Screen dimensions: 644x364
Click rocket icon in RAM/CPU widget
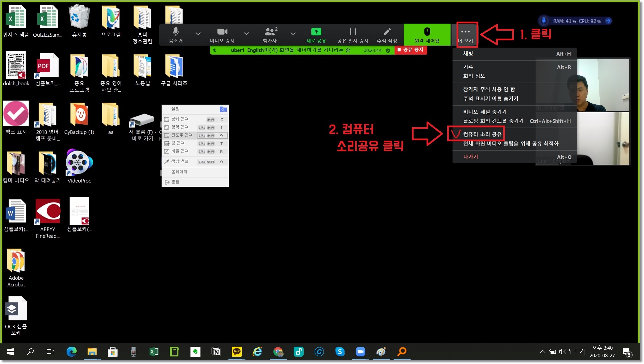point(544,21)
